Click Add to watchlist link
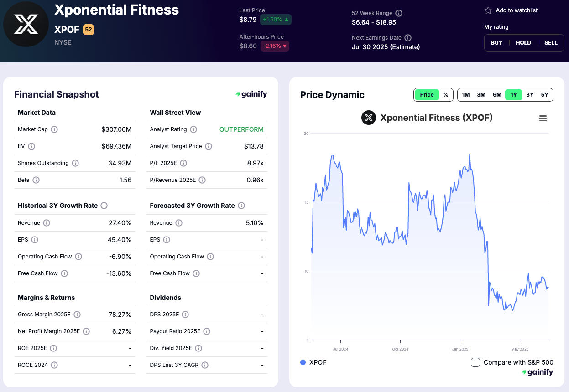 coord(517,10)
